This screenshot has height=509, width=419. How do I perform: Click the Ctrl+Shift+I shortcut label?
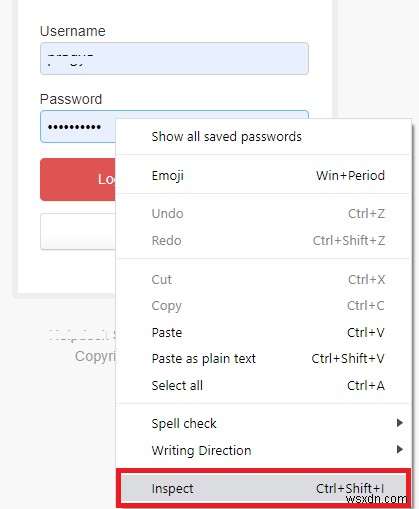click(x=350, y=488)
